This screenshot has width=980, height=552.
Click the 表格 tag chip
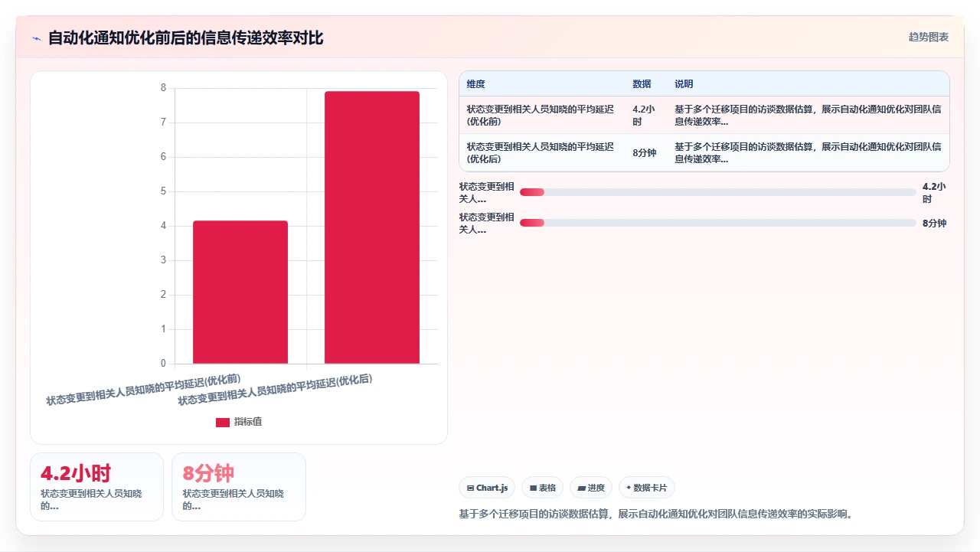pos(542,488)
